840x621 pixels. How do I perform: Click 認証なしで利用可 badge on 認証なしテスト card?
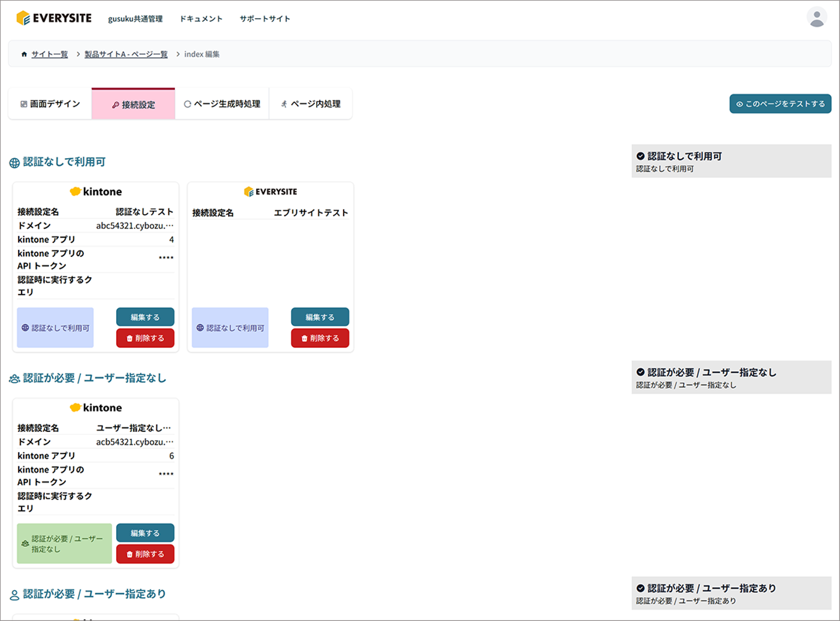pos(55,327)
